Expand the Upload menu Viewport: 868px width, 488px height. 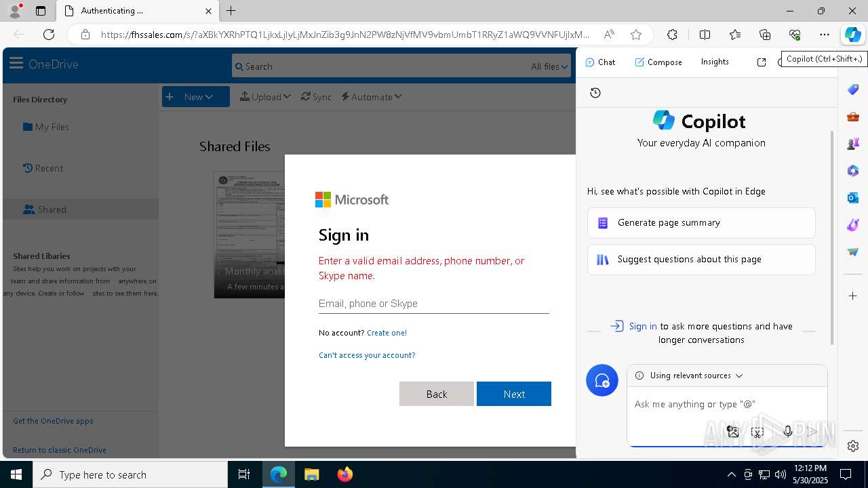(265, 97)
